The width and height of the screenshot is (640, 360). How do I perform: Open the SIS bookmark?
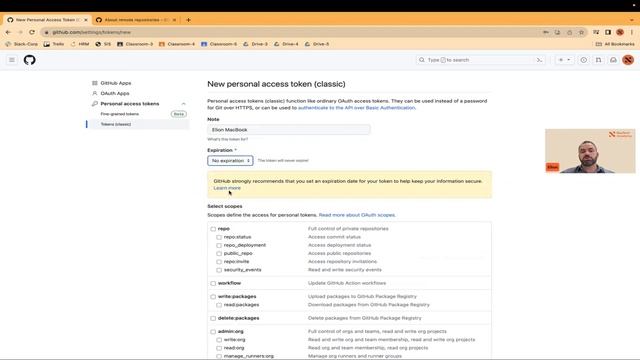(103, 44)
